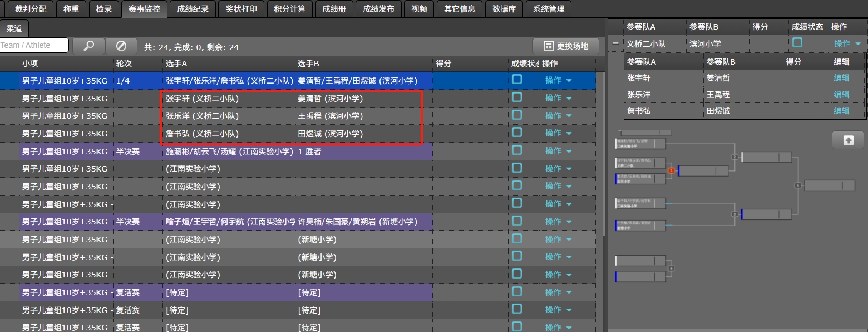Viewport: 868px width, 332px height.
Task: Open right panel 操作 dropdown for 义桥二小队 row
Action: pyautogui.click(x=847, y=43)
